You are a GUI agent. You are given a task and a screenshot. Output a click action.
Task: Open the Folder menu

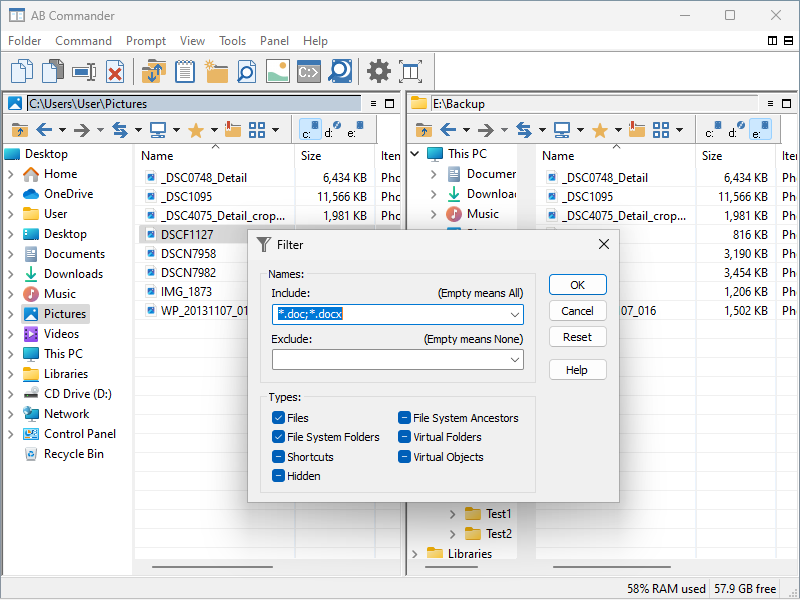tap(24, 41)
